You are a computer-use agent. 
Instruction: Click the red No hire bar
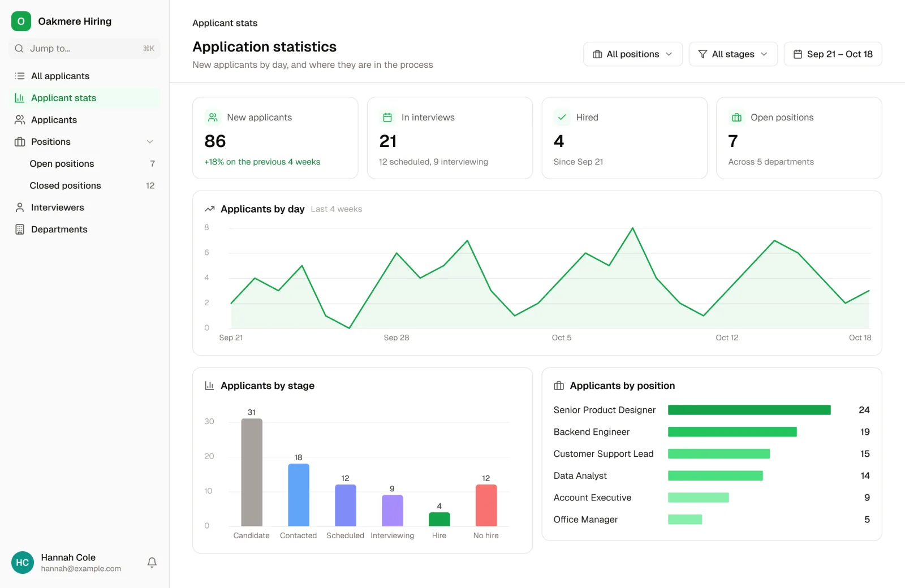(x=486, y=505)
